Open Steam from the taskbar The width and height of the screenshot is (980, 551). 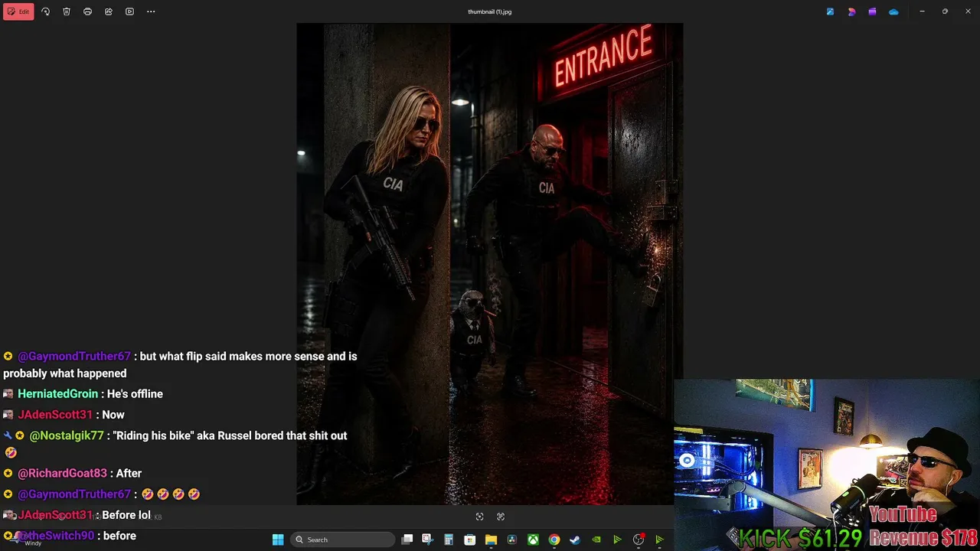[x=575, y=540]
